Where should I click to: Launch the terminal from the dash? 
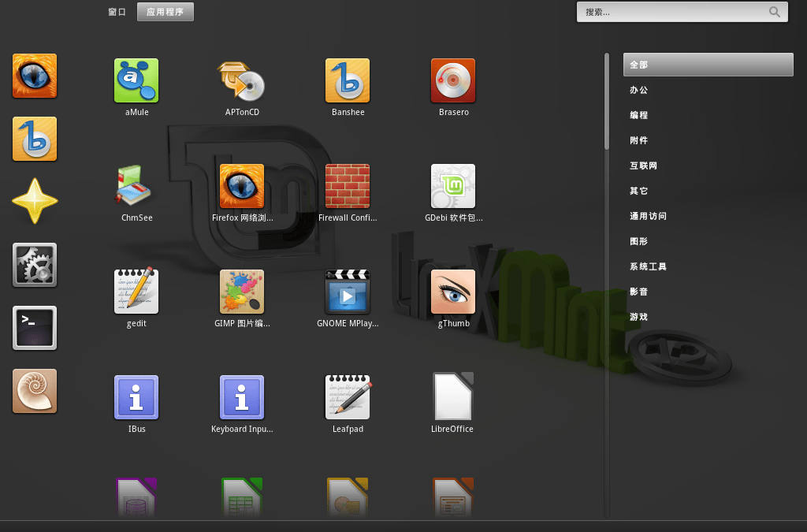(35, 328)
